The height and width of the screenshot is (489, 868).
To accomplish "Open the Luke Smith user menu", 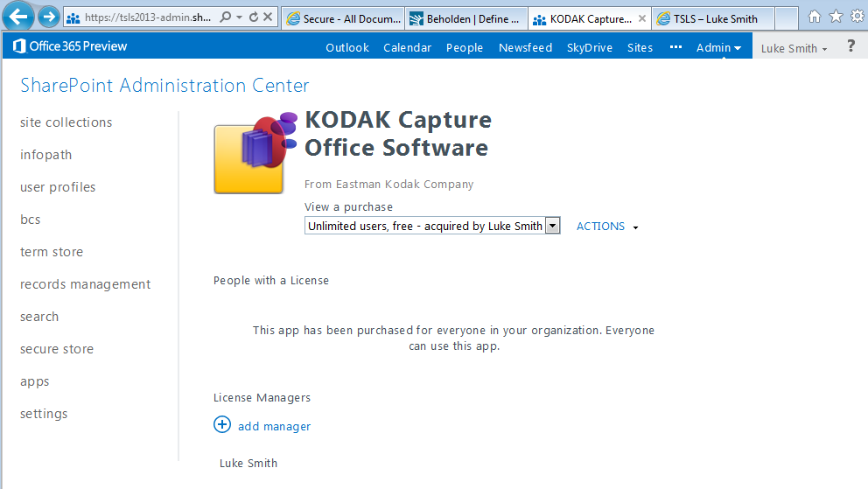I will (794, 48).
